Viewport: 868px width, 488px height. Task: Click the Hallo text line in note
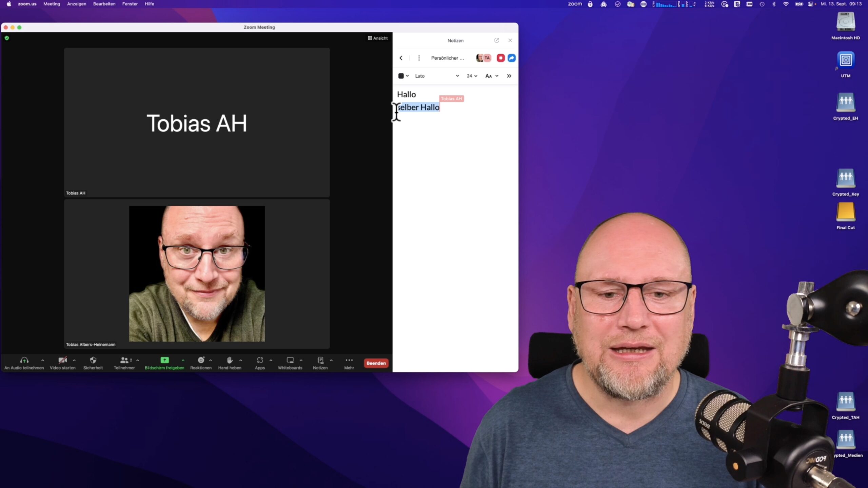coord(406,95)
